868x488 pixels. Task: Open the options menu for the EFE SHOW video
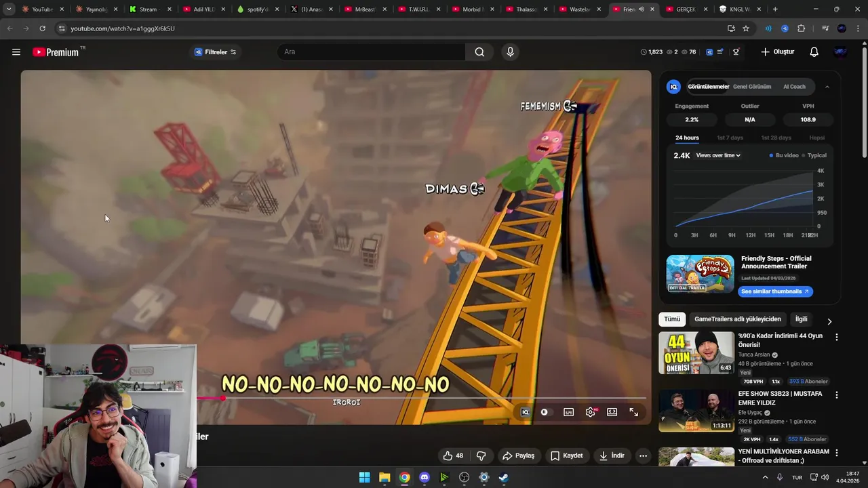coord(837,394)
